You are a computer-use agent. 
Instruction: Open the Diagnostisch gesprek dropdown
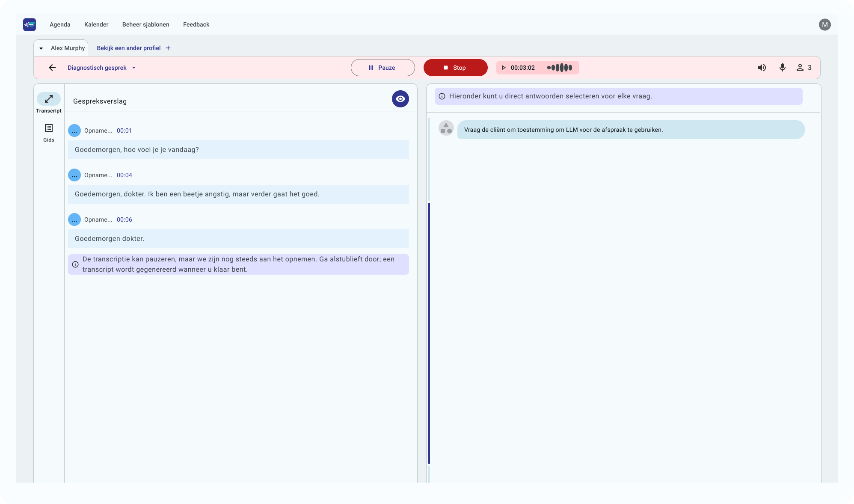(x=133, y=68)
